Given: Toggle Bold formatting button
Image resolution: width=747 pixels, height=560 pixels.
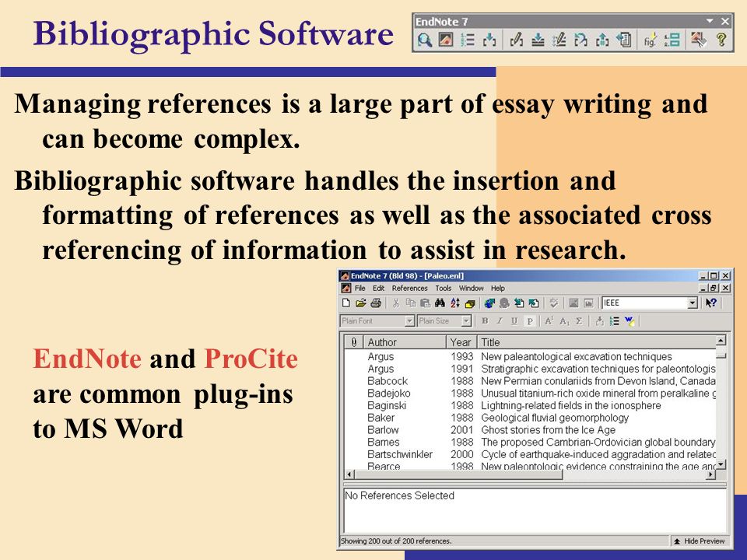Looking at the screenshot, I should (x=485, y=321).
